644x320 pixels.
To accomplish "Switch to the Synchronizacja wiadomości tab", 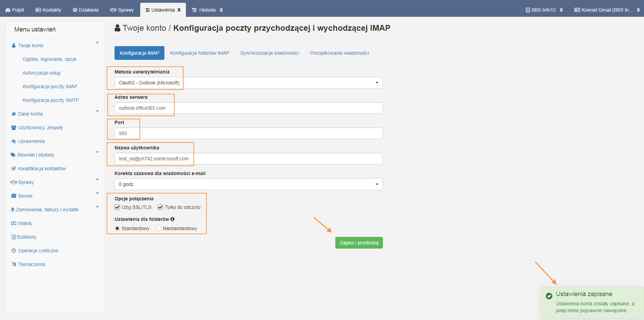I will pos(270,53).
